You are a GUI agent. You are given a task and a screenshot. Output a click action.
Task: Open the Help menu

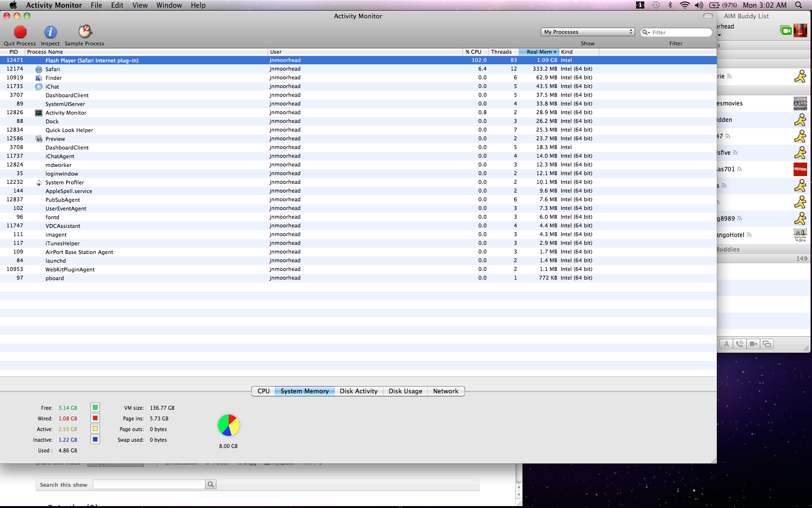[x=198, y=5]
